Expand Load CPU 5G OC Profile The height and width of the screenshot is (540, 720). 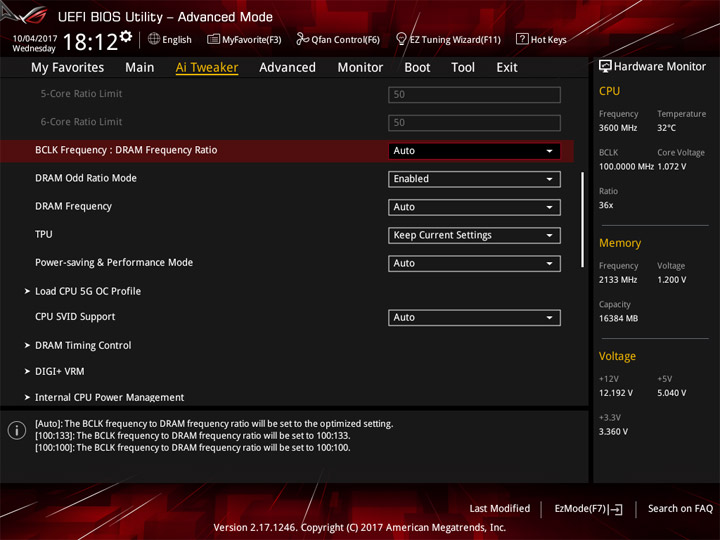[88, 291]
